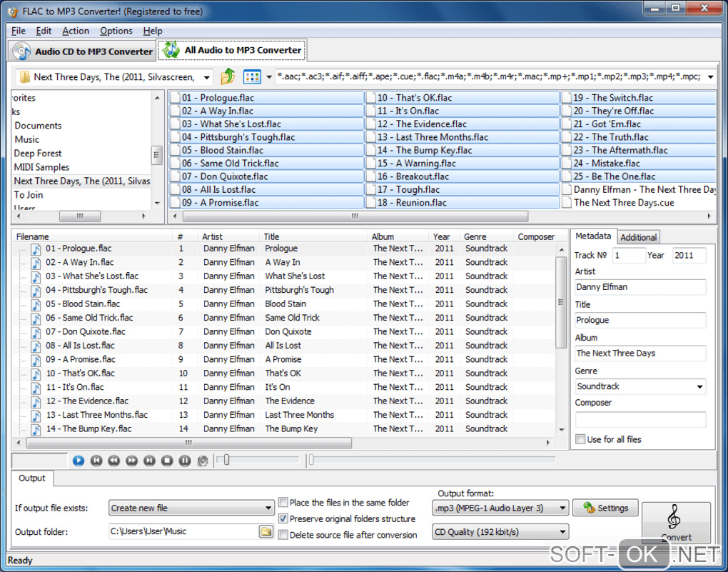Click the application icon in title bar
This screenshot has height=572, width=728.
coord(13,11)
